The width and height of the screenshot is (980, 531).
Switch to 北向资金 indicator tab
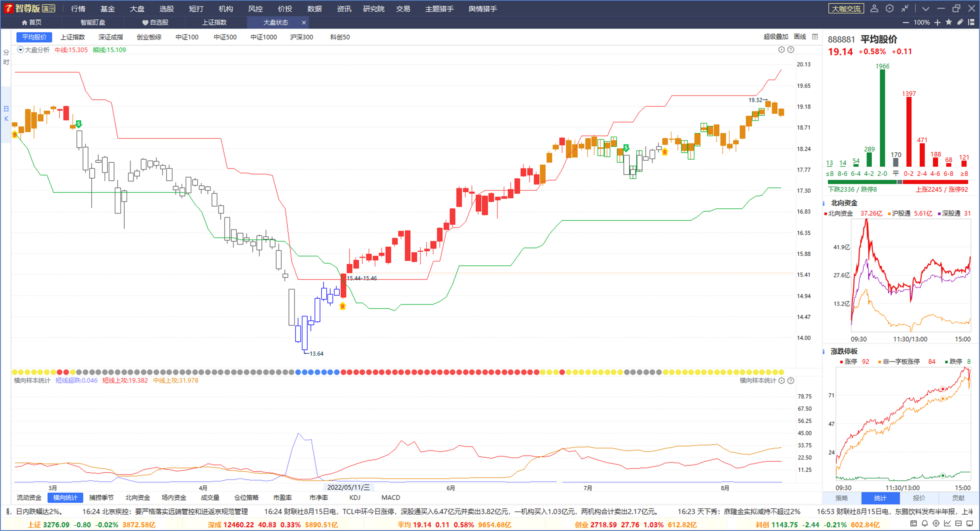138,497
